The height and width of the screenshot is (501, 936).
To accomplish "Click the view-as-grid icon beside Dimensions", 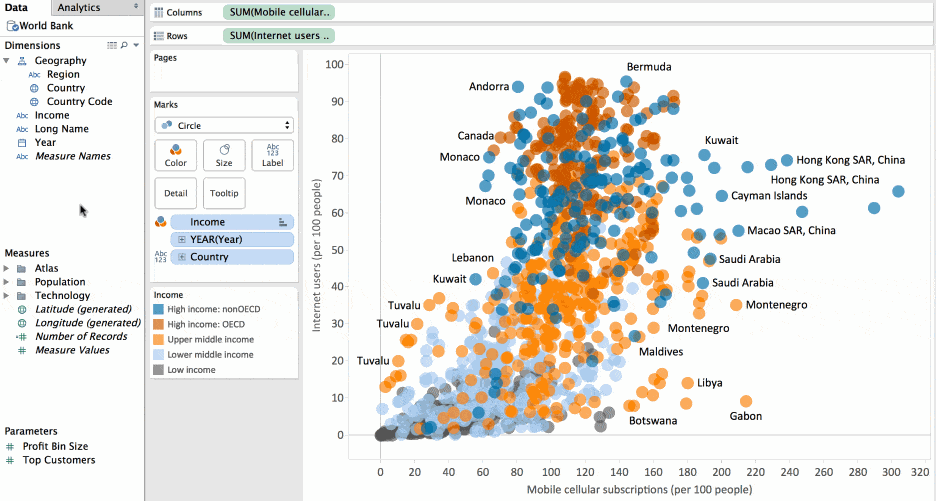I will [x=112, y=46].
